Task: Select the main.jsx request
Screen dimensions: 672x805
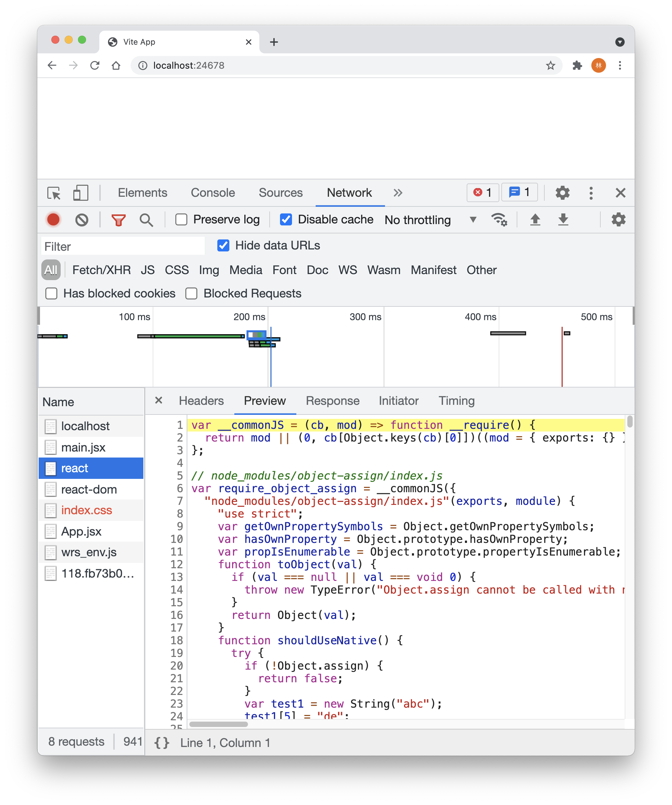Action: pyautogui.click(x=91, y=447)
